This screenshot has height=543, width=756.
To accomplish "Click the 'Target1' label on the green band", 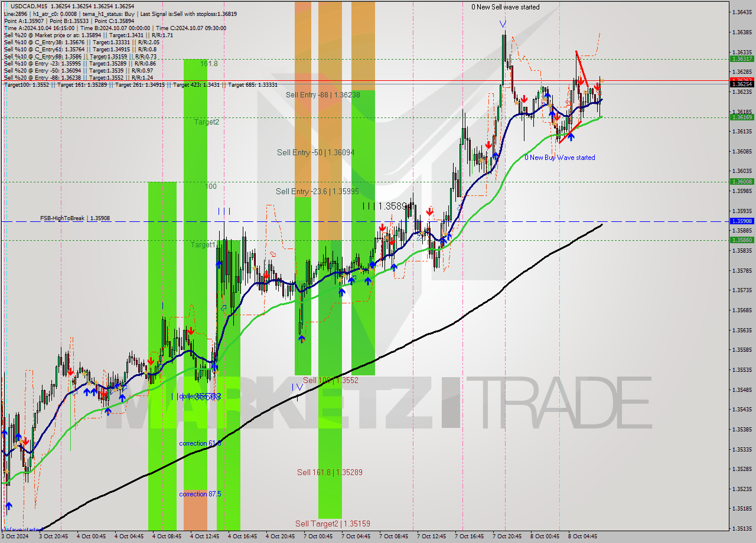I will click(203, 244).
